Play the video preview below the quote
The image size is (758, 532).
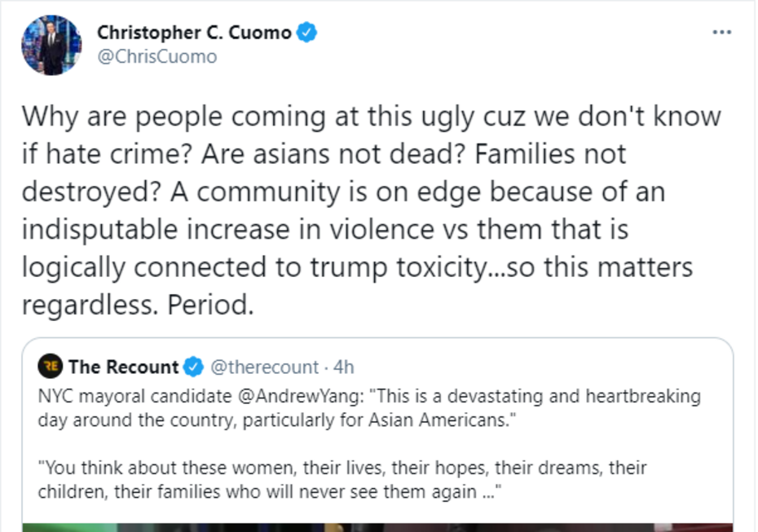[377, 526]
